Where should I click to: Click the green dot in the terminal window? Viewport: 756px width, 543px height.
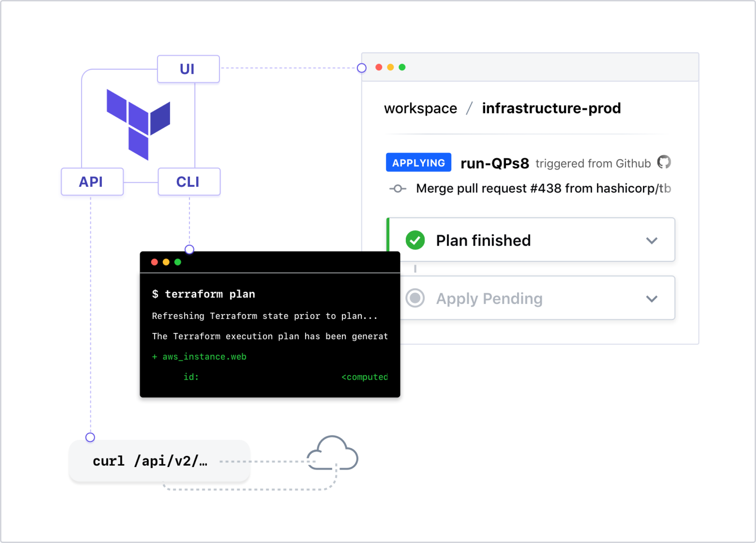tap(178, 262)
